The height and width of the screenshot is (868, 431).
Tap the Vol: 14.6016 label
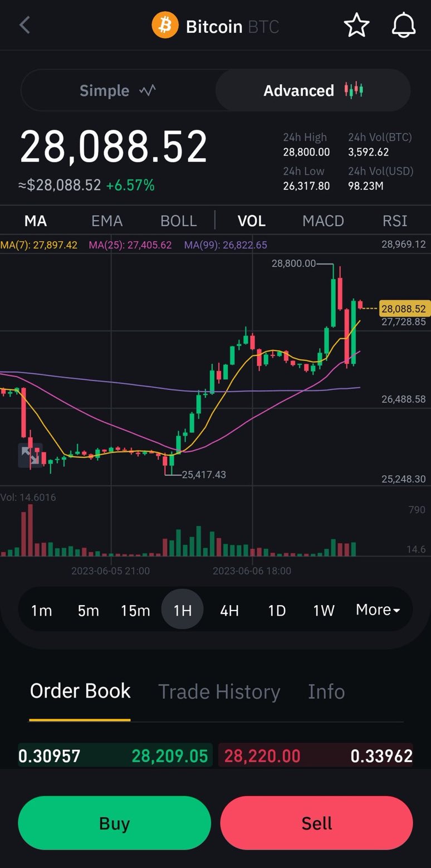click(x=28, y=498)
